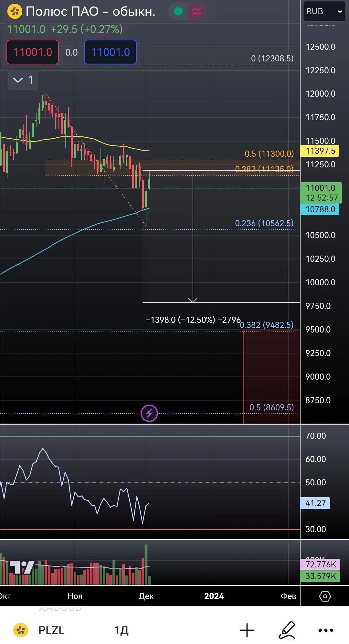Select the 0.236 (10562.5) Fibonacci label
The width and height of the screenshot is (349, 644).
click(x=264, y=223)
